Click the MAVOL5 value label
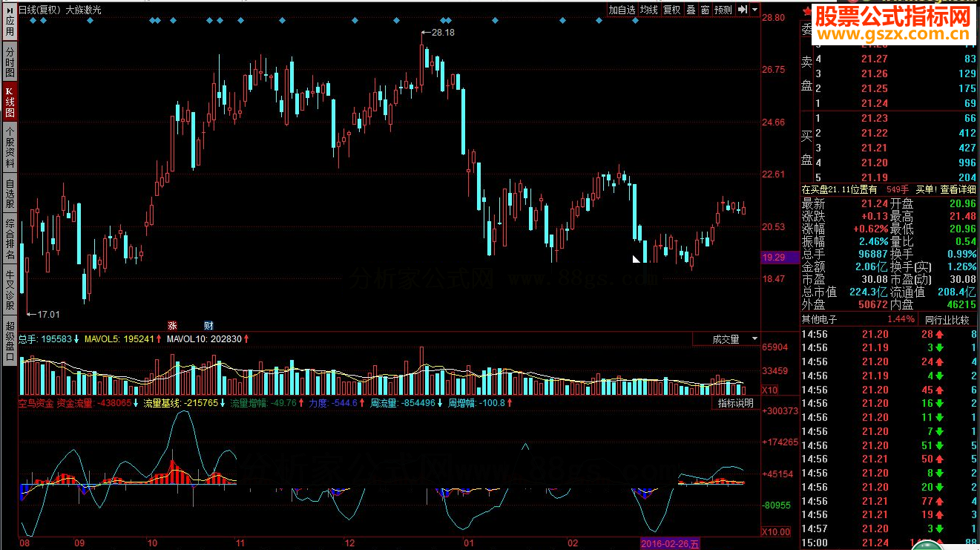 [x=119, y=339]
